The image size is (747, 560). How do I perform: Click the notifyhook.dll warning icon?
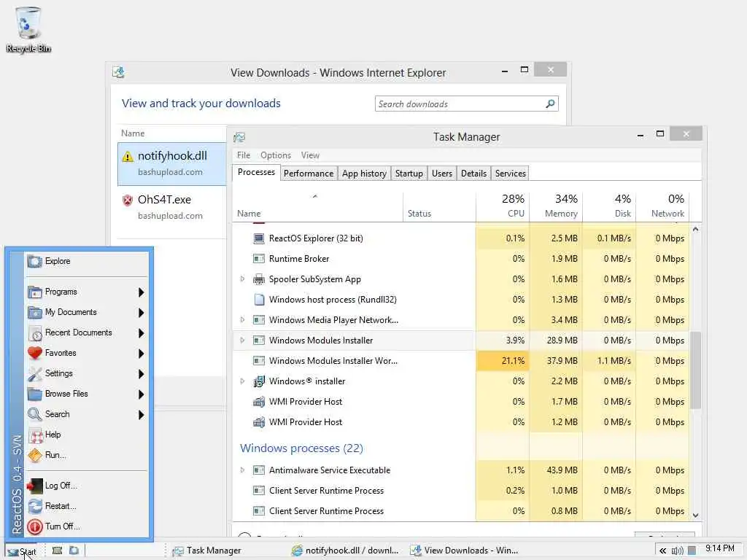(x=127, y=156)
